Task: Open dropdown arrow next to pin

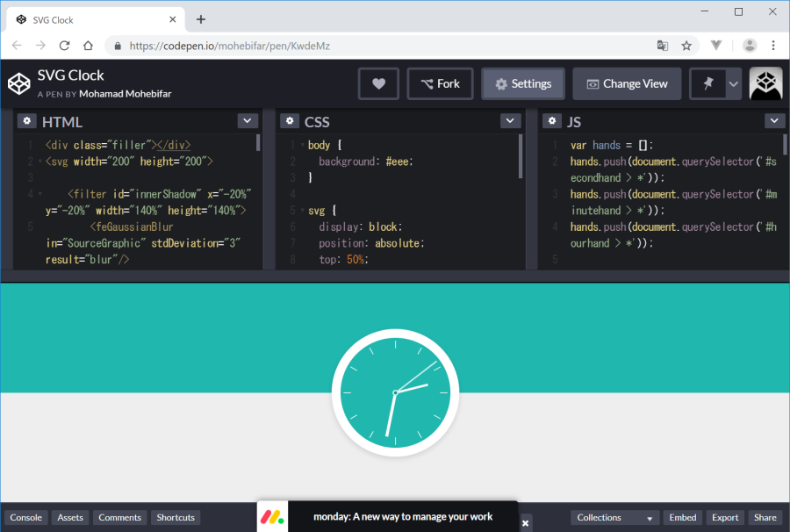Action: pyautogui.click(x=733, y=84)
